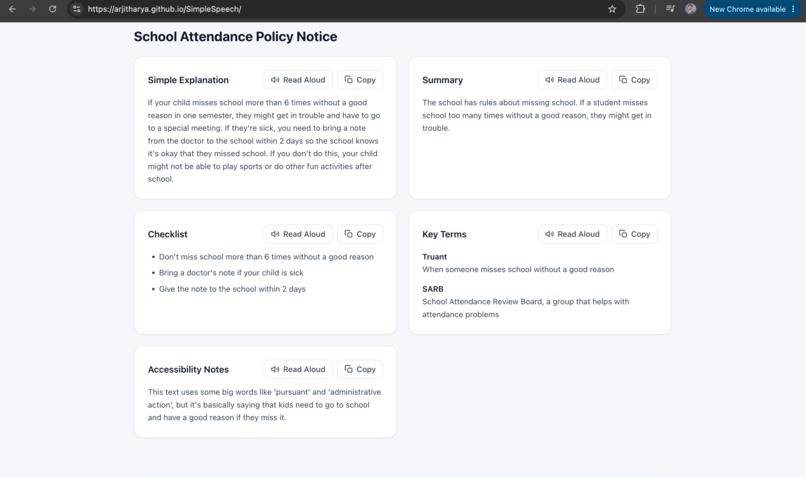Viewport: 806px width, 477px height.
Task: Read Aloud the Summary card
Action: click(x=573, y=80)
